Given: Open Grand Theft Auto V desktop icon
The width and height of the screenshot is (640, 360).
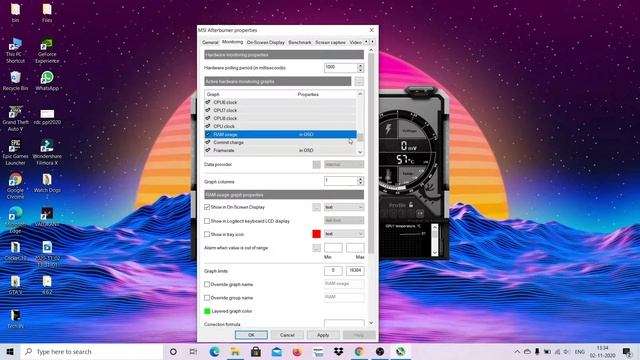Looking at the screenshot, I should 15,118.
